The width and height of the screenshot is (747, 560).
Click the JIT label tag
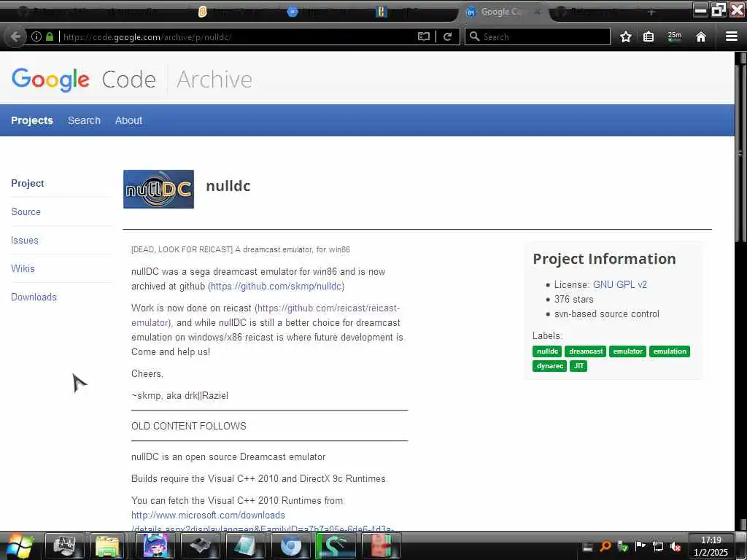tap(578, 366)
